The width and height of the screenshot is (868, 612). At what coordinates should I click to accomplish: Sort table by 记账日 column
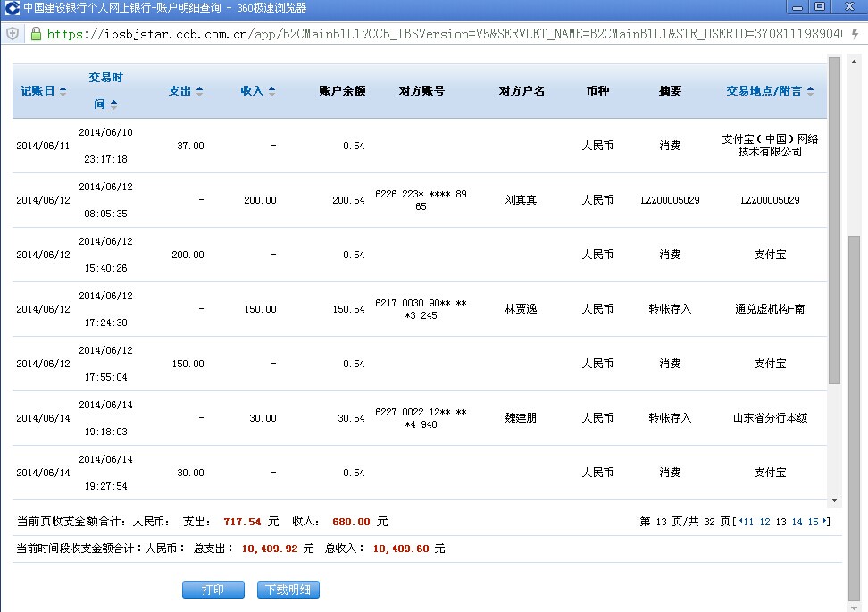(x=43, y=91)
